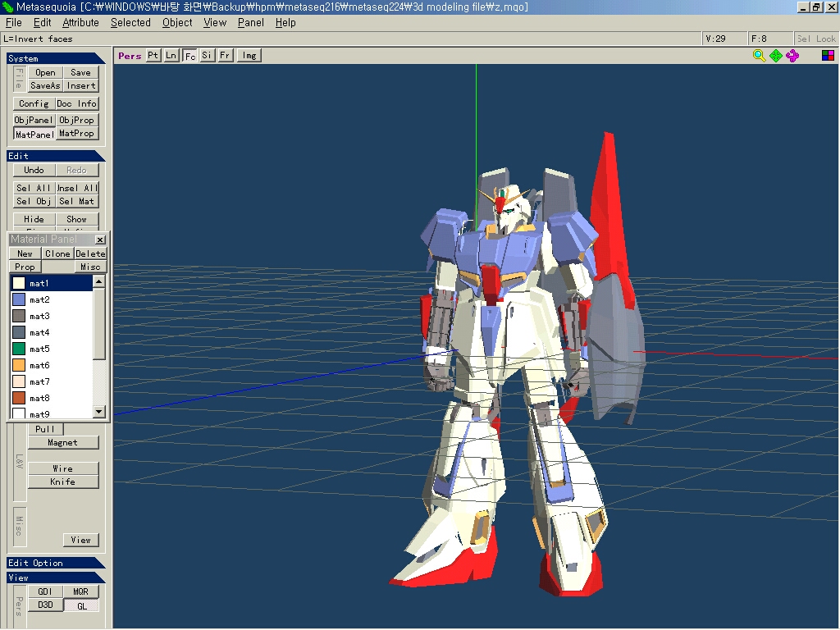Open ObjProp properties
Screen dimensions: 840x630
[76, 120]
